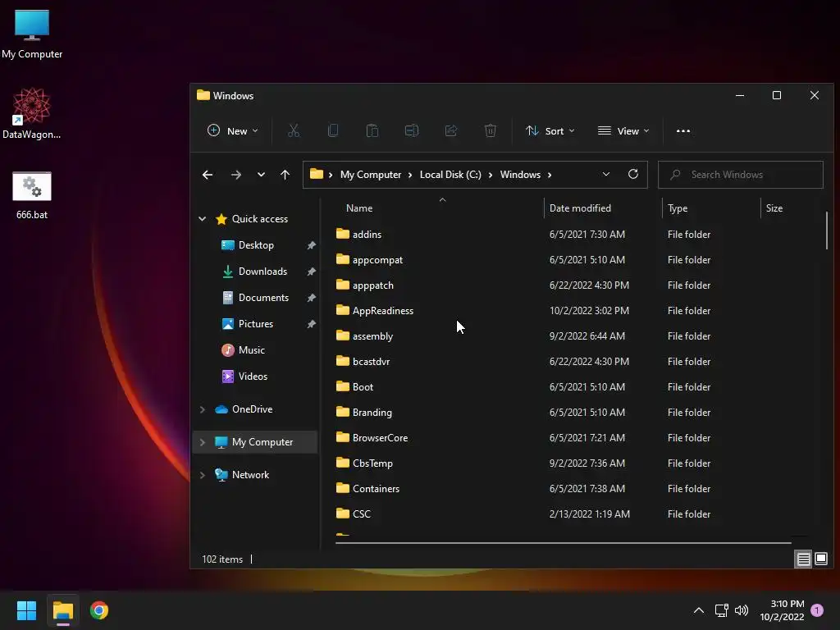The width and height of the screenshot is (840, 630).
Task: Click the horizontal scrollbar under file list
Action: coord(563,543)
